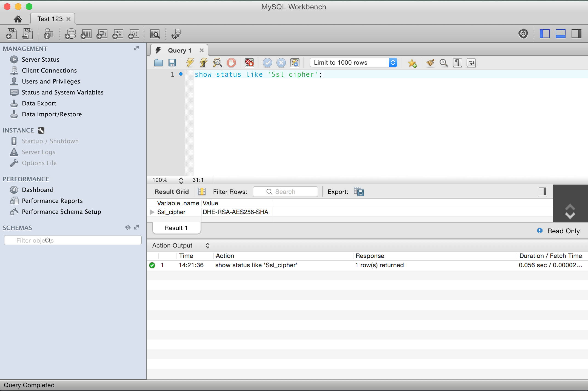Stop the running query
Viewport: 588px width, 391px height.
(231, 63)
